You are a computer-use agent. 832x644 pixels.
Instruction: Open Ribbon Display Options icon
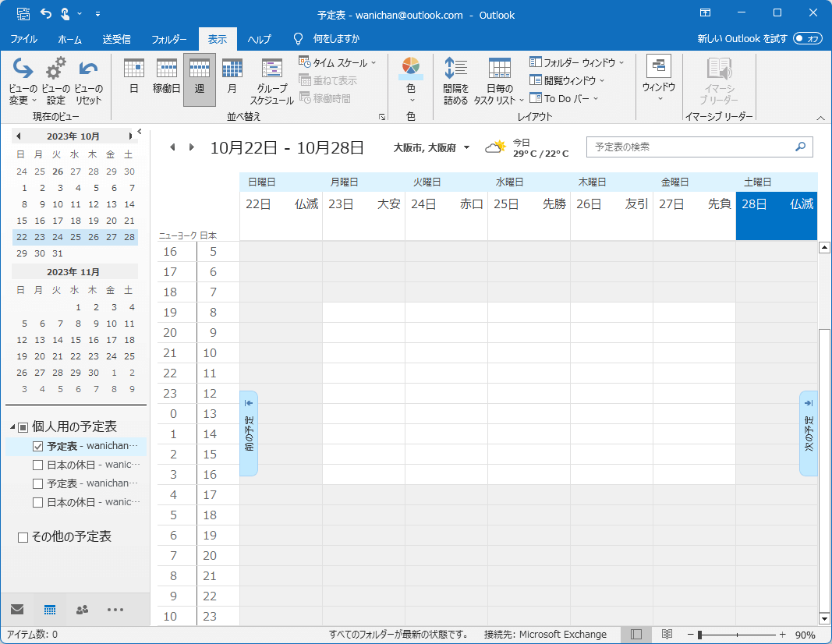click(705, 13)
